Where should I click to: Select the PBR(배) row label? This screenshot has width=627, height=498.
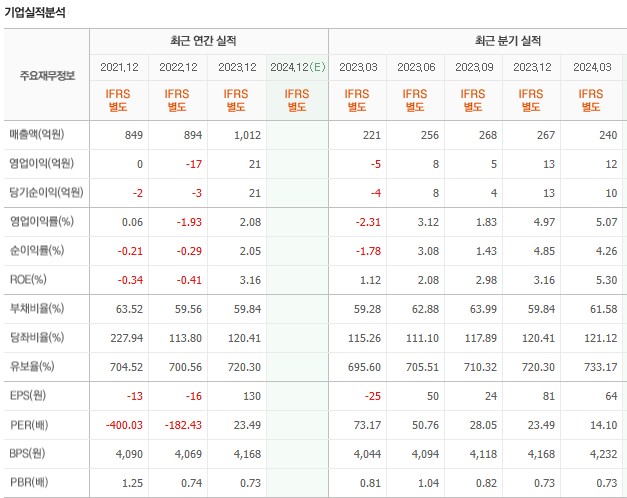(29, 482)
